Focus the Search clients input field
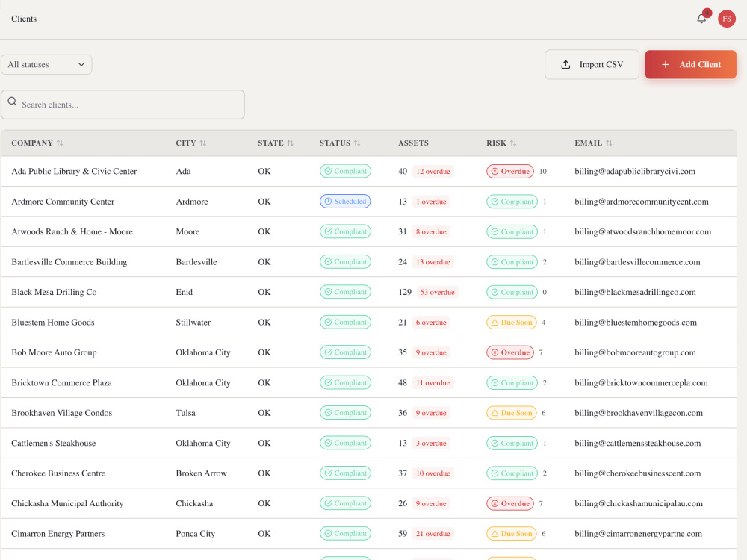This screenshot has width=747, height=560. coord(123,105)
